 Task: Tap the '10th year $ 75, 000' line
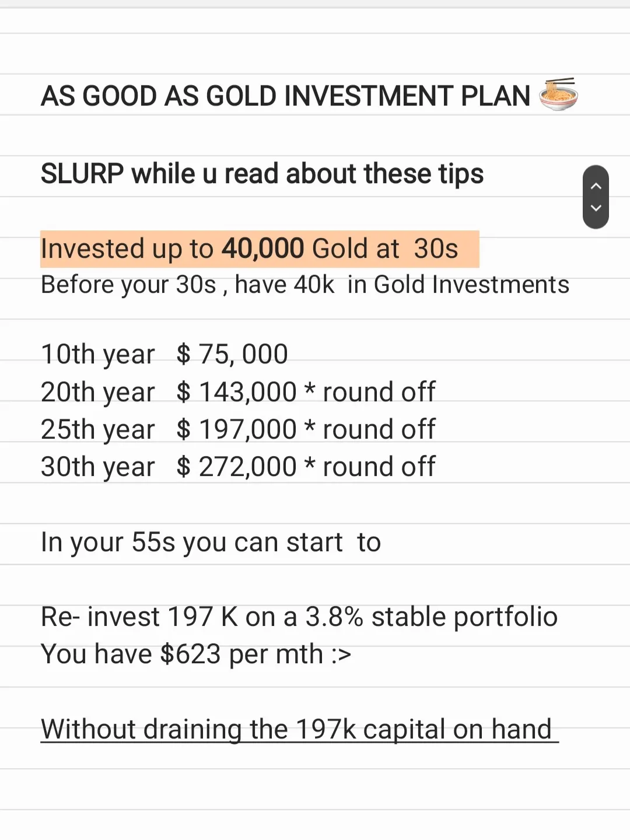(164, 355)
